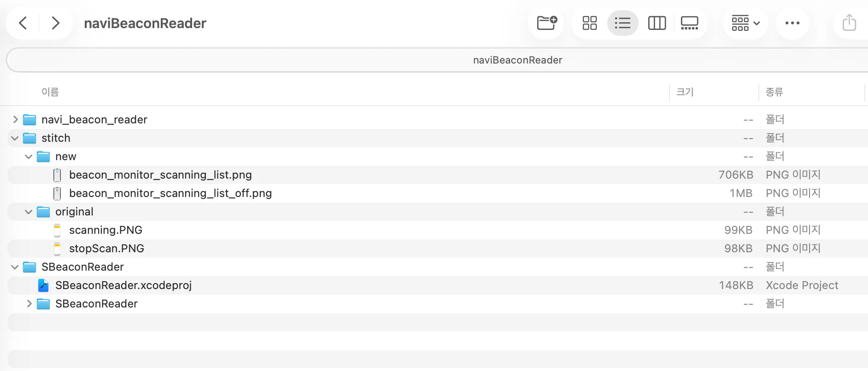
Task: Open the group-by dropdown
Action: tap(745, 23)
